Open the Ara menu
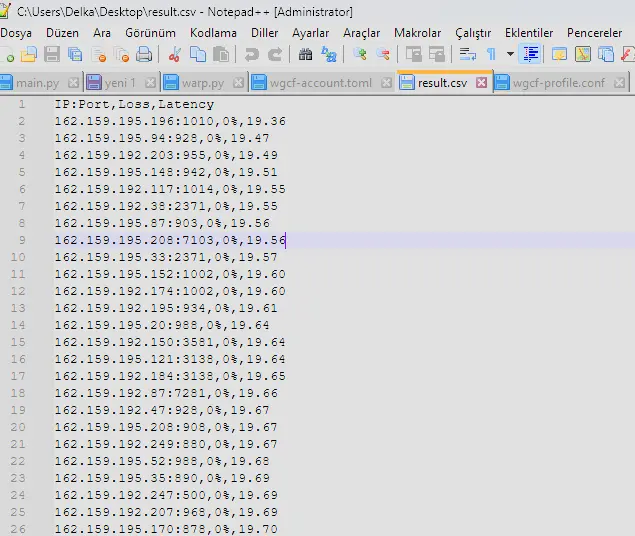Screen dimensions: 635x536 (102, 33)
